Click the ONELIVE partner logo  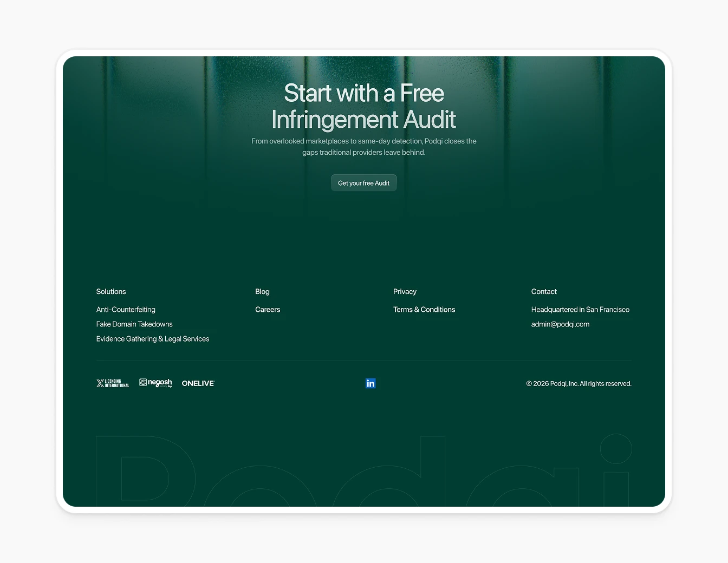point(198,383)
